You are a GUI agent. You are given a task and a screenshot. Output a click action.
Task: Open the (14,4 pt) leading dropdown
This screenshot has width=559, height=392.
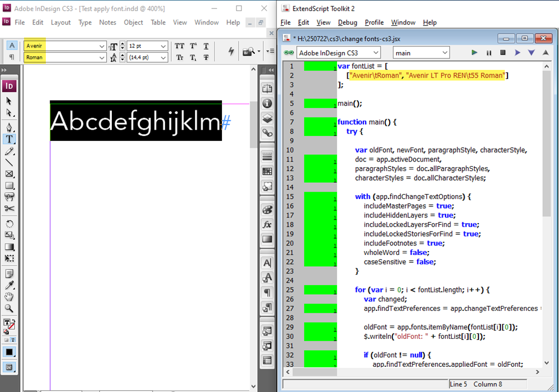click(x=163, y=58)
